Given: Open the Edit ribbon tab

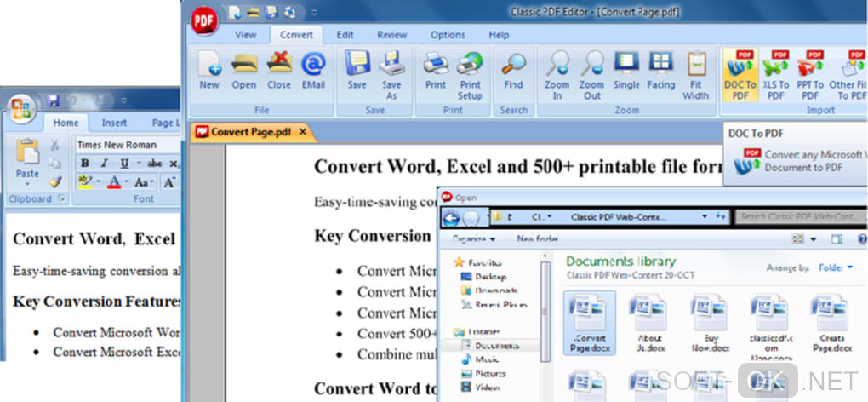Looking at the screenshot, I should (x=345, y=35).
